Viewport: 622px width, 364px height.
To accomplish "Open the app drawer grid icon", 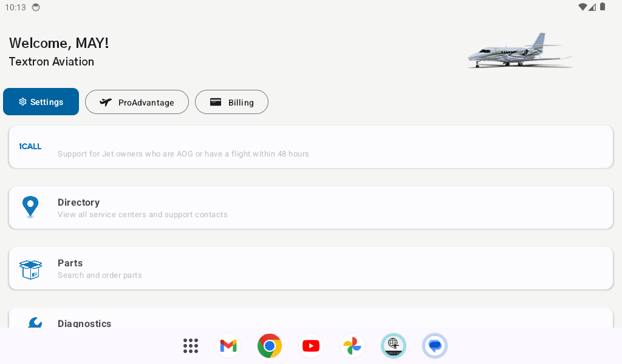I will point(191,346).
